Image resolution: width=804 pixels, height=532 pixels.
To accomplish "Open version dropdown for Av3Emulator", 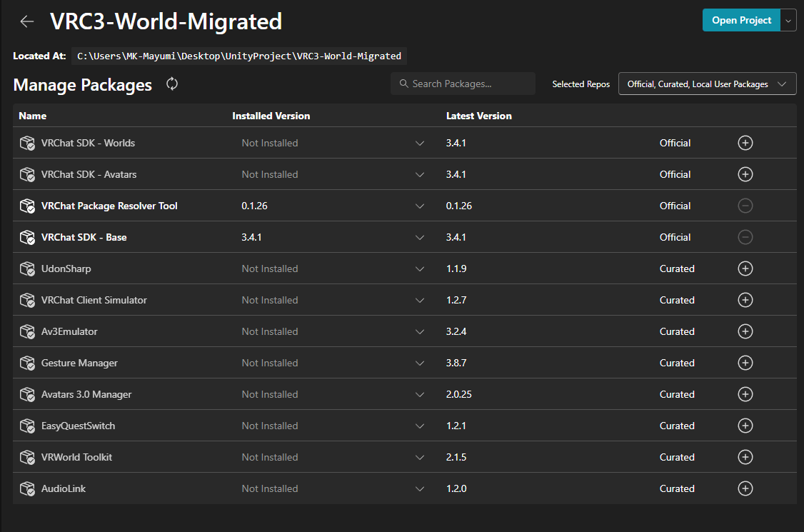I will coord(419,331).
